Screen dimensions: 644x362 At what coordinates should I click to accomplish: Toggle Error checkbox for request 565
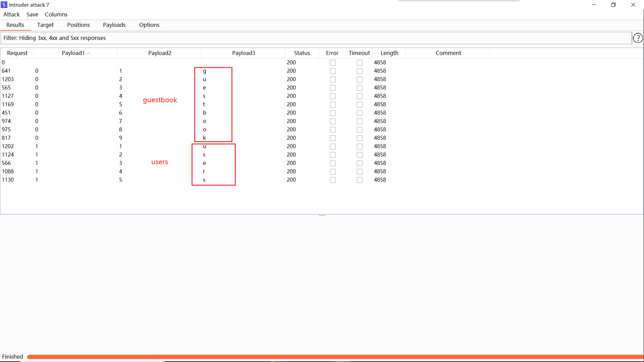(333, 88)
